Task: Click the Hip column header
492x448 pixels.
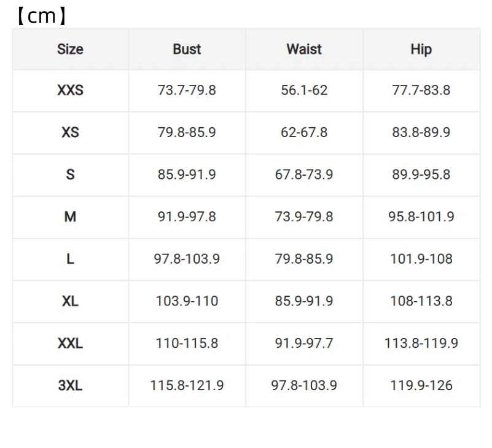Action: (421, 50)
